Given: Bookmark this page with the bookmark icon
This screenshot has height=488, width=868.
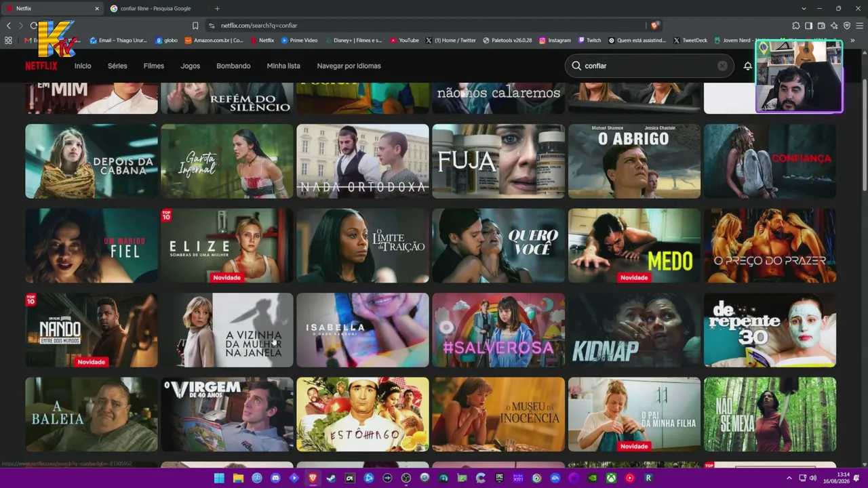Looking at the screenshot, I should [195, 26].
